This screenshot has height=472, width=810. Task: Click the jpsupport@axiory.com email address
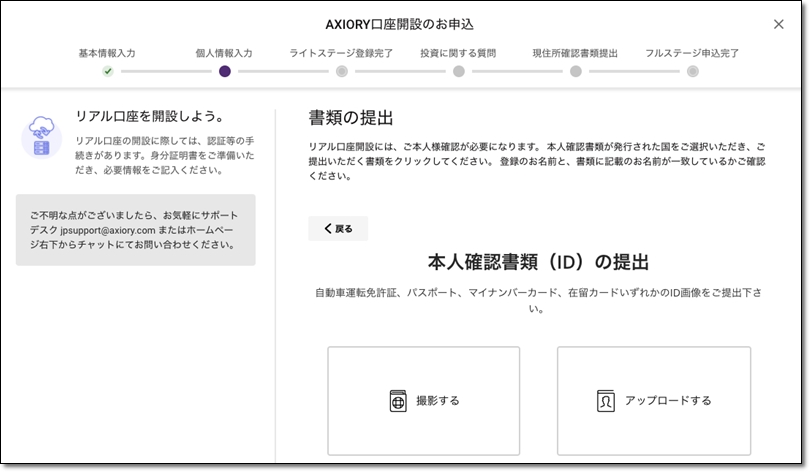click(107, 230)
